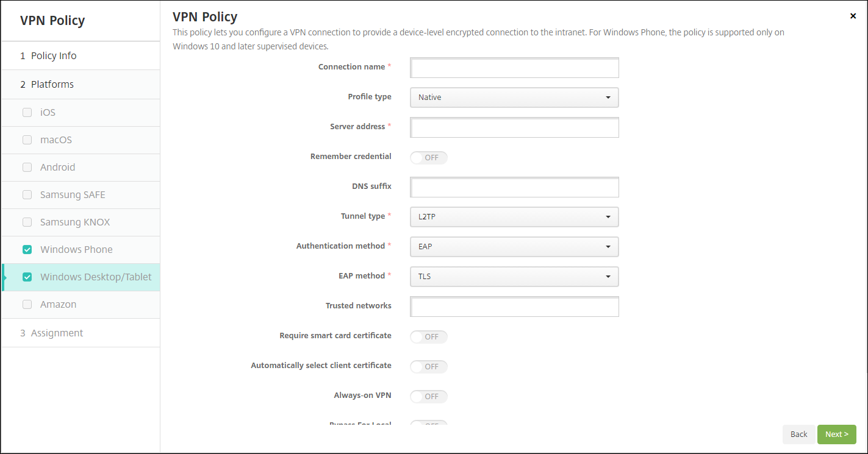Expand the EAP method dropdown
This screenshot has width=868, height=454.
514,277
